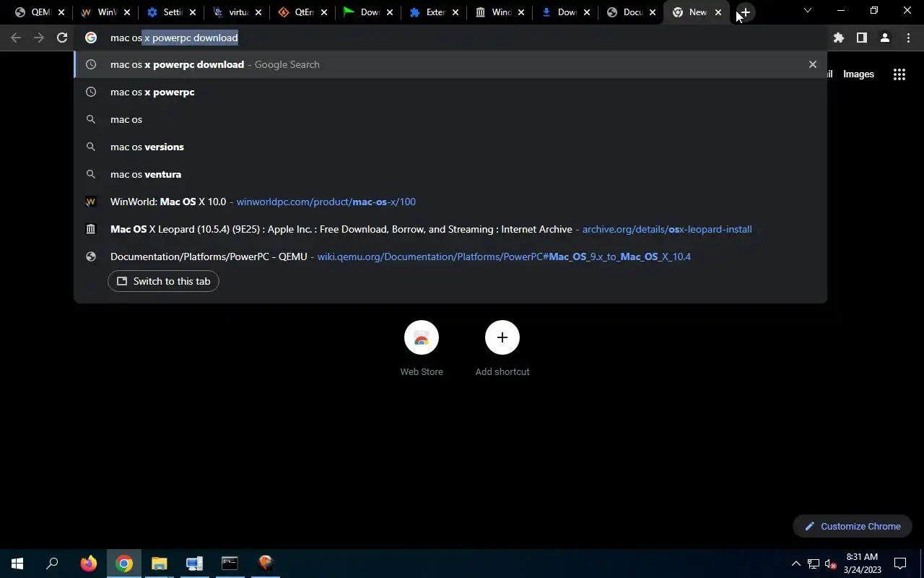Click the network status tray icon
Screen dimensions: 924x578
pyautogui.click(x=814, y=564)
